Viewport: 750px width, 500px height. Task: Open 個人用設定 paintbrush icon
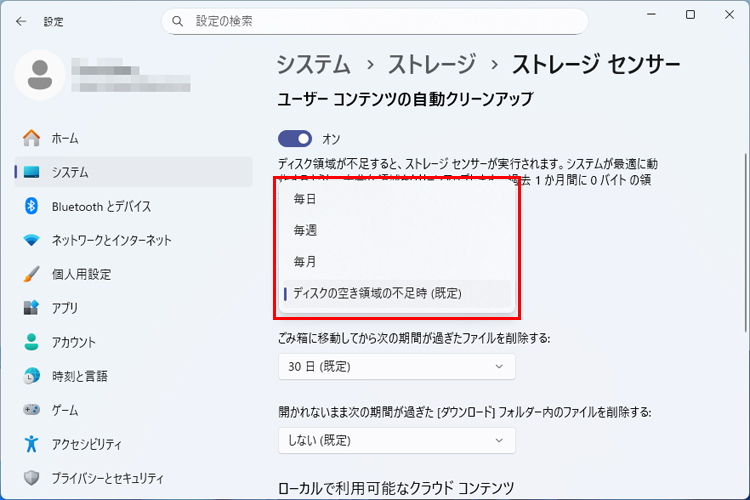[31, 274]
